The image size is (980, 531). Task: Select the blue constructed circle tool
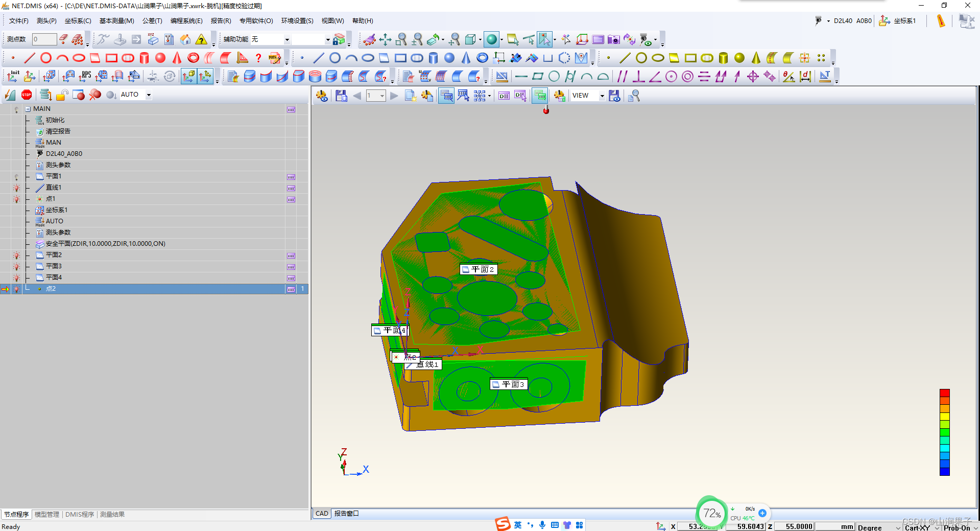coord(335,58)
